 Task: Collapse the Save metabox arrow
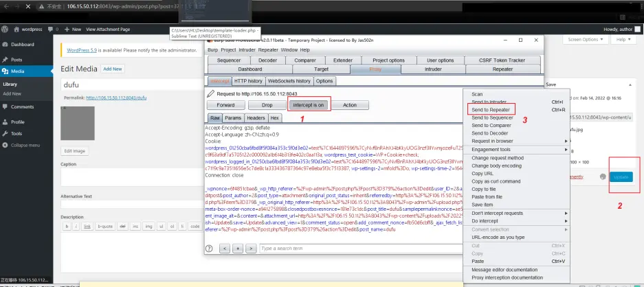(x=630, y=84)
